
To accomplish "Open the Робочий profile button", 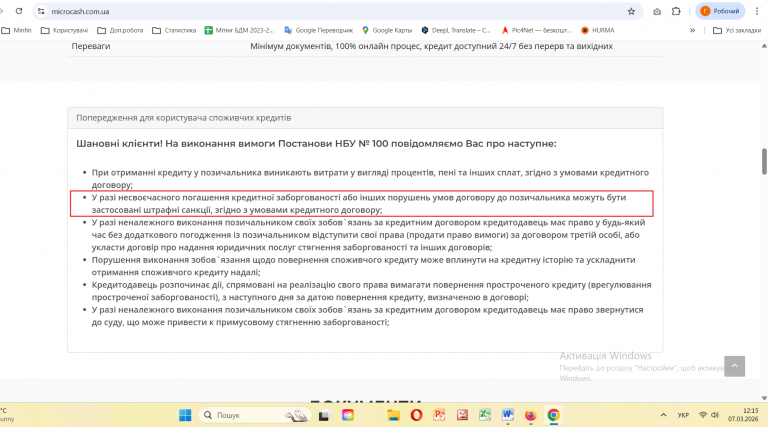I will [720, 11].
